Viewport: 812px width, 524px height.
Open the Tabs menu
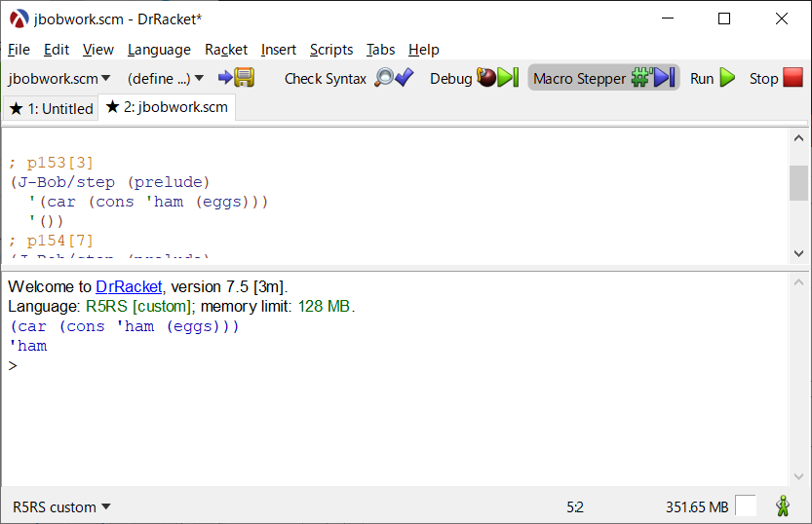coord(380,50)
